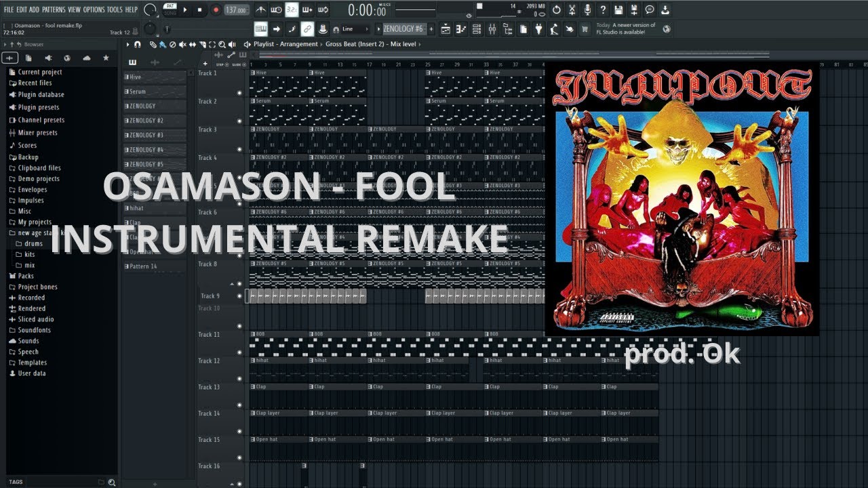Image resolution: width=868 pixels, height=488 pixels.
Task: Click the Jump Out album cover
Action: (x=682, y=200)
